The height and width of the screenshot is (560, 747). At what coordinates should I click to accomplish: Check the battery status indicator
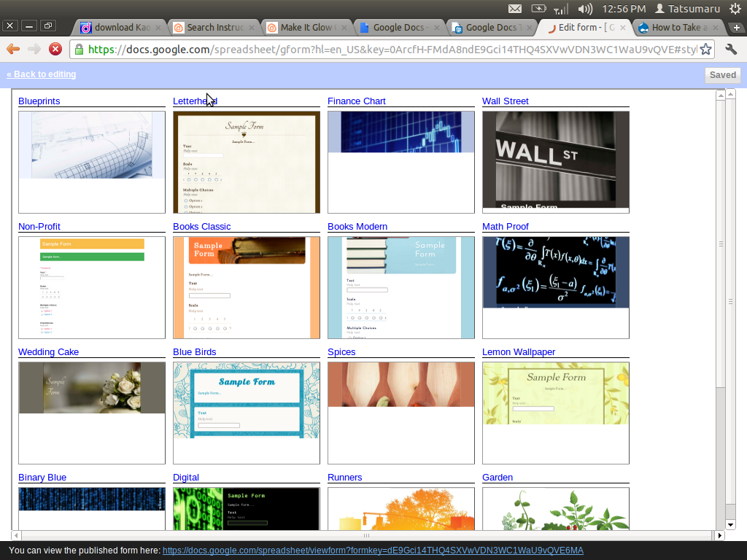pyautogui.click(x=538, y=9)
